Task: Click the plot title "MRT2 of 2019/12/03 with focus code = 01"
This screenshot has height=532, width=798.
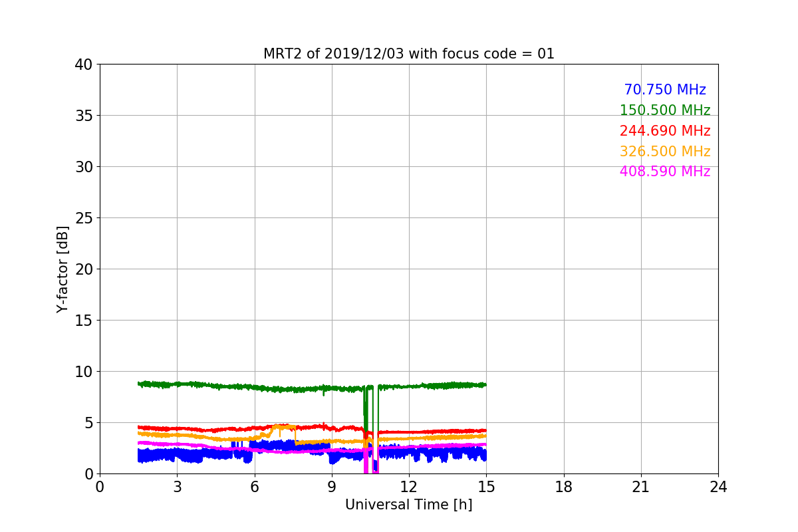Action: (x=409, y=54)
